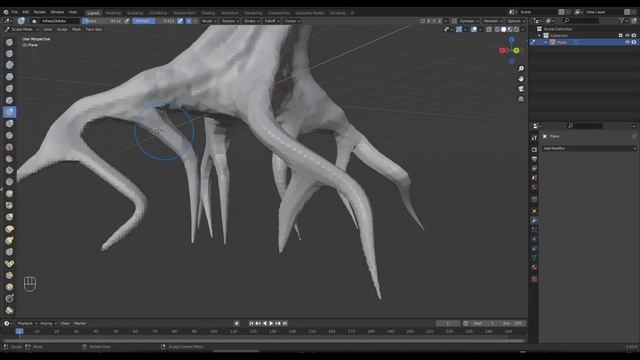The height and width of the screenshot is (360, 640).
Task: Toggle camera view icon in viewport
Action: click(521, 89)
